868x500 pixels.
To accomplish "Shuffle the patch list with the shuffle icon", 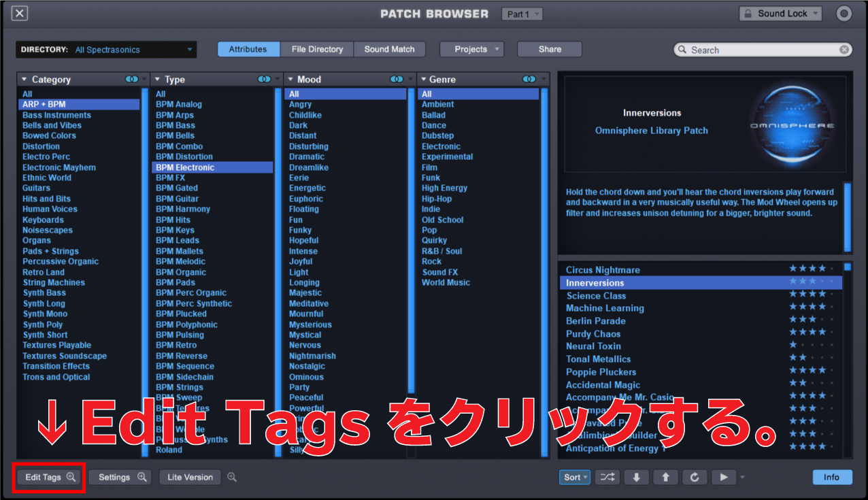I will coord(607,477).
